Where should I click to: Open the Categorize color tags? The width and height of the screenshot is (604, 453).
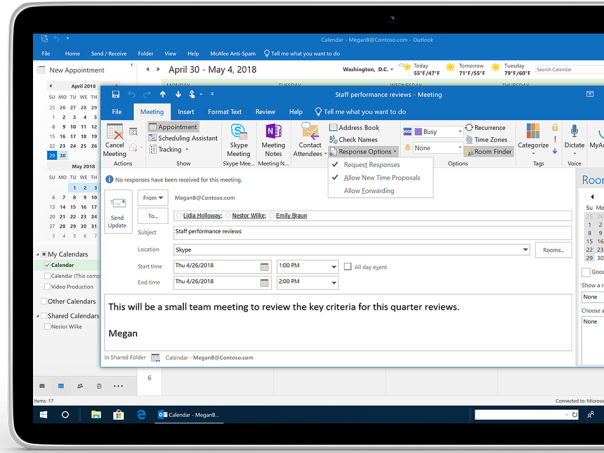tap(533, 138)
